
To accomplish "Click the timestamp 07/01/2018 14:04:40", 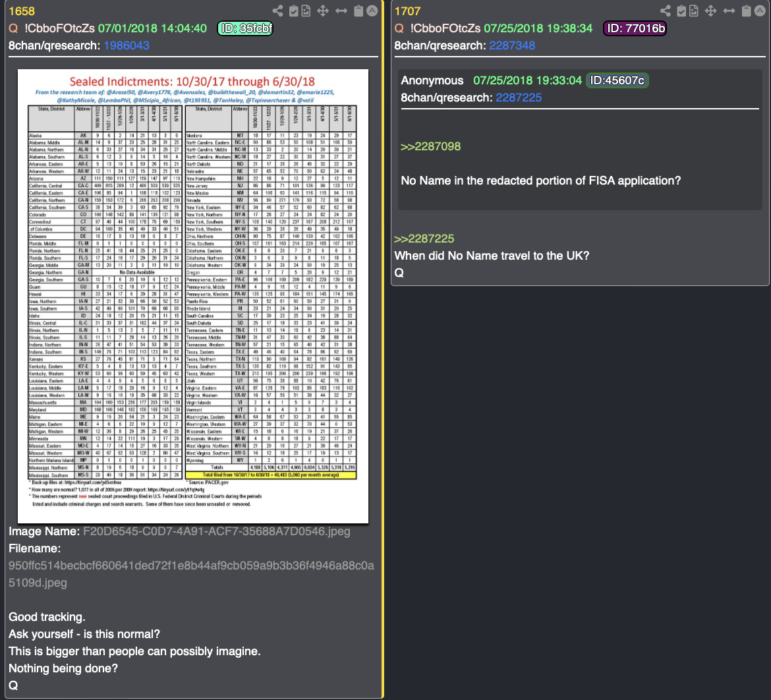I will (x=152, y=28).
